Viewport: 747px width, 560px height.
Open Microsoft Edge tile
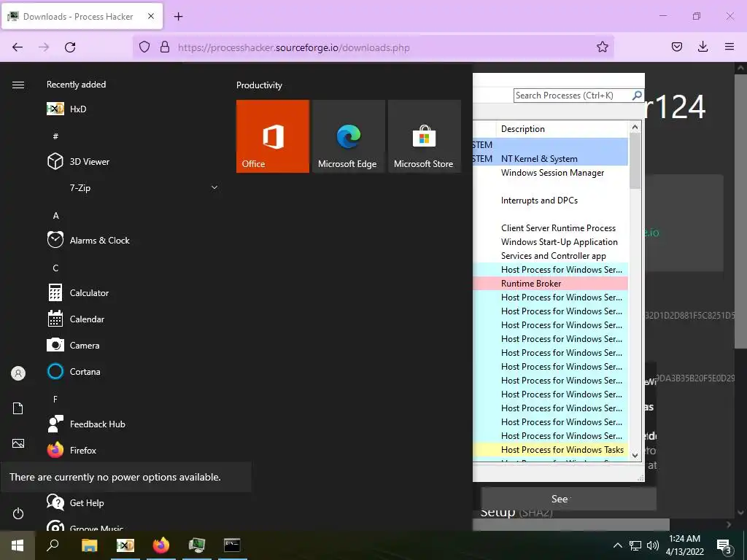(348, 136)
